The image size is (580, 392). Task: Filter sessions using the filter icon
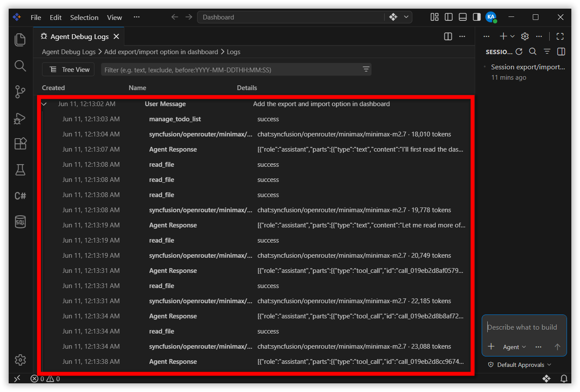tap(547, 52)
